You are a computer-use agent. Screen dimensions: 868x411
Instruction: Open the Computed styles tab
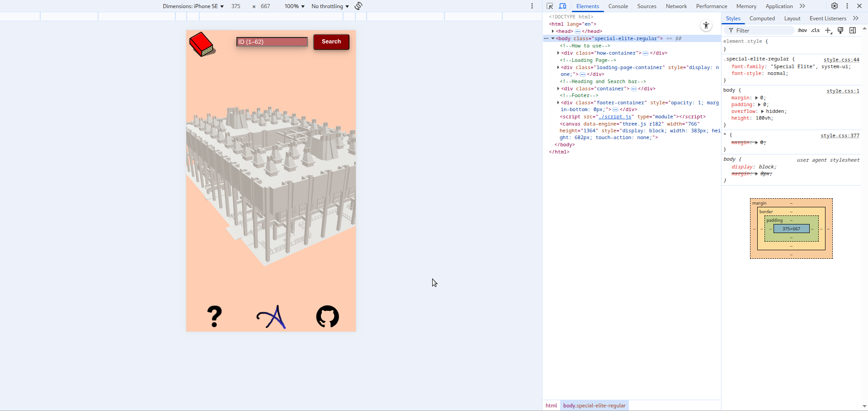click(762, 19)
